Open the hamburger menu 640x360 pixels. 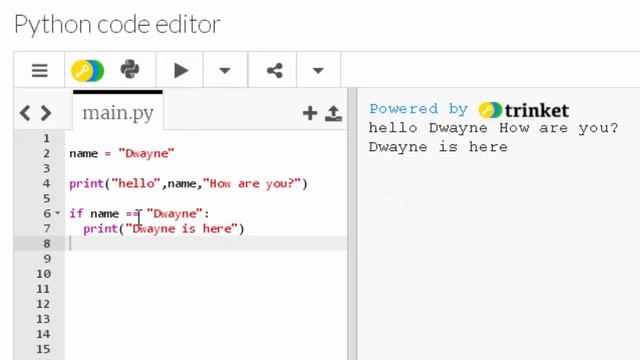(40, 71)
